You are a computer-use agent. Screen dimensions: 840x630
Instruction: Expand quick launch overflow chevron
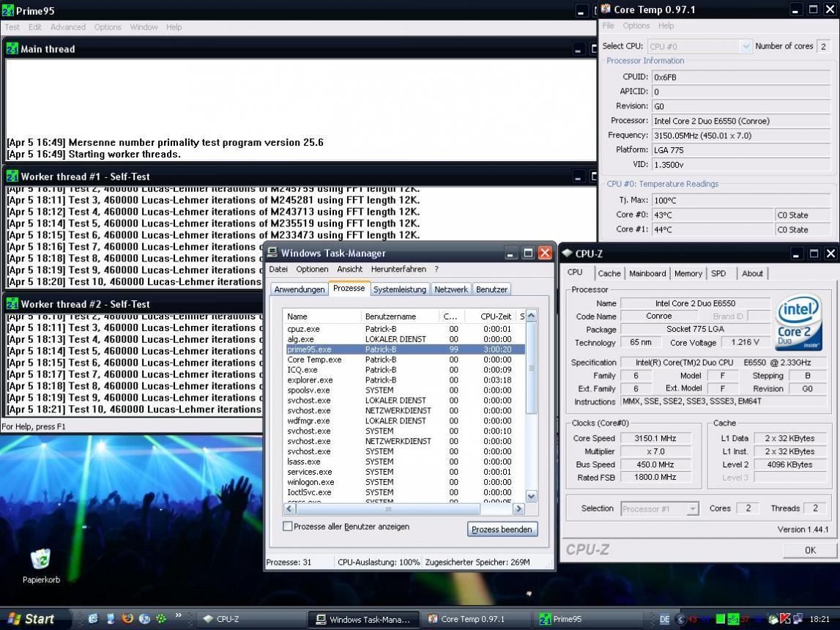point(179,615)
